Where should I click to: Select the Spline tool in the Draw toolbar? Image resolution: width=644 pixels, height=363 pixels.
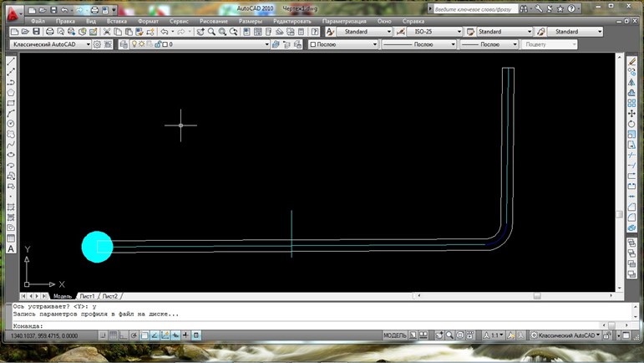[11, 145]
